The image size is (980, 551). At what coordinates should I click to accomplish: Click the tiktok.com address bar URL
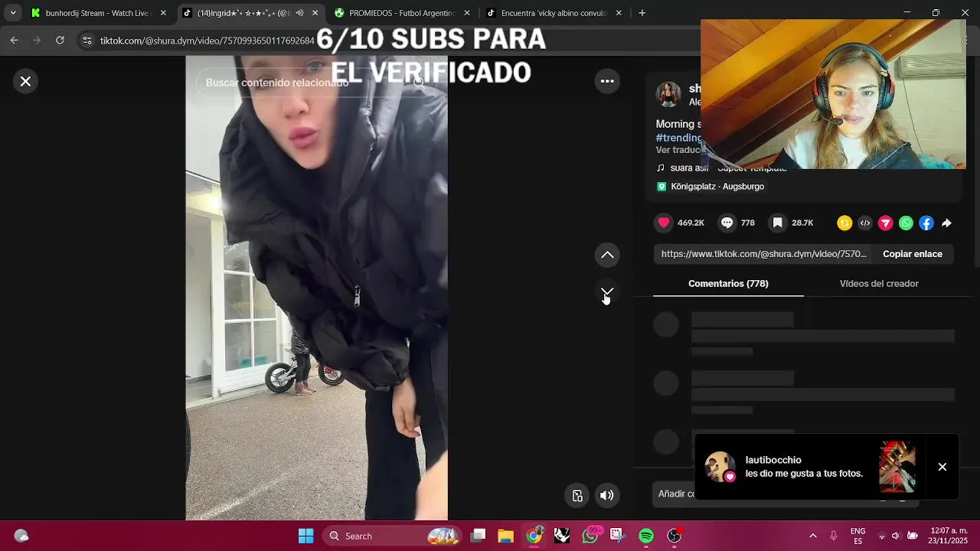click(x=207, y=40)
